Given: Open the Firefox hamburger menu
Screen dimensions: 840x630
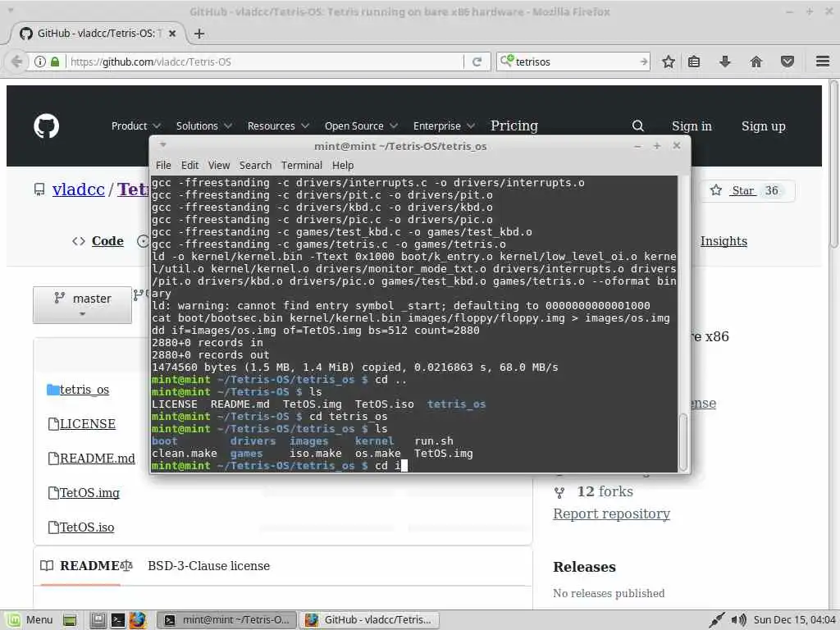Looking at the screenshot, I should 823,62.
